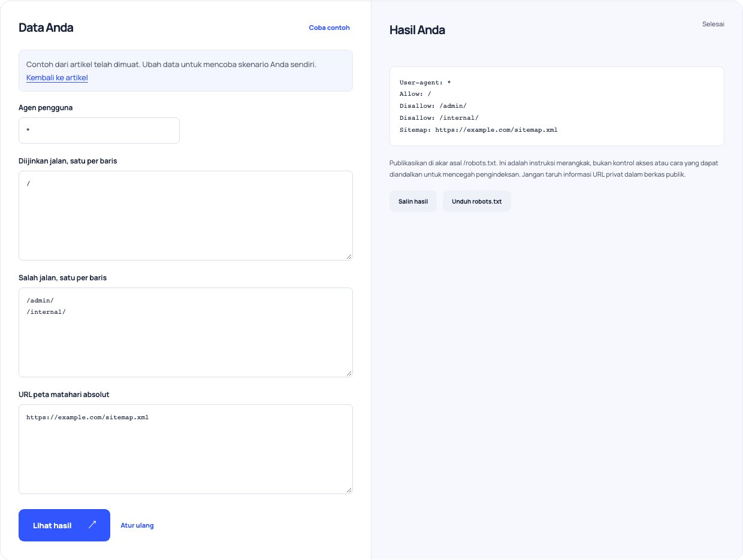743x560 pixels.
Task: Grab the sitemap URL textarea resize handle
Action: click(x=349, y=490)
